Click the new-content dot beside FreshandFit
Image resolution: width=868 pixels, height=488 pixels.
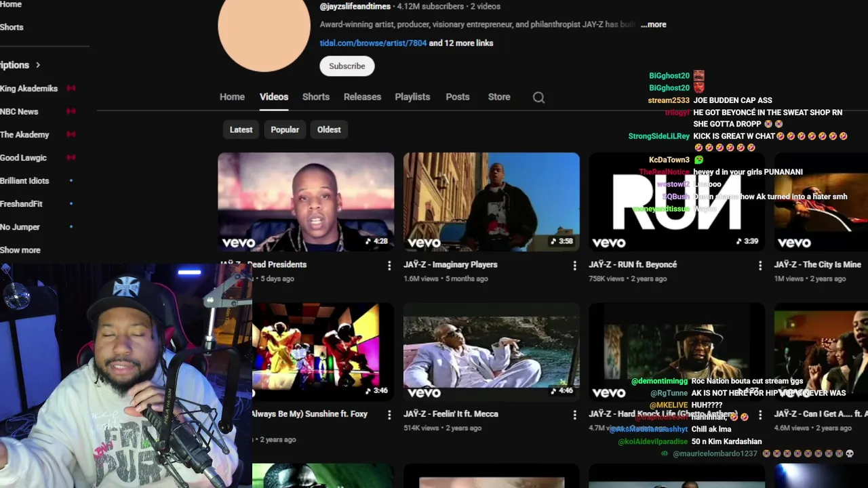click(x=71, y=204)
